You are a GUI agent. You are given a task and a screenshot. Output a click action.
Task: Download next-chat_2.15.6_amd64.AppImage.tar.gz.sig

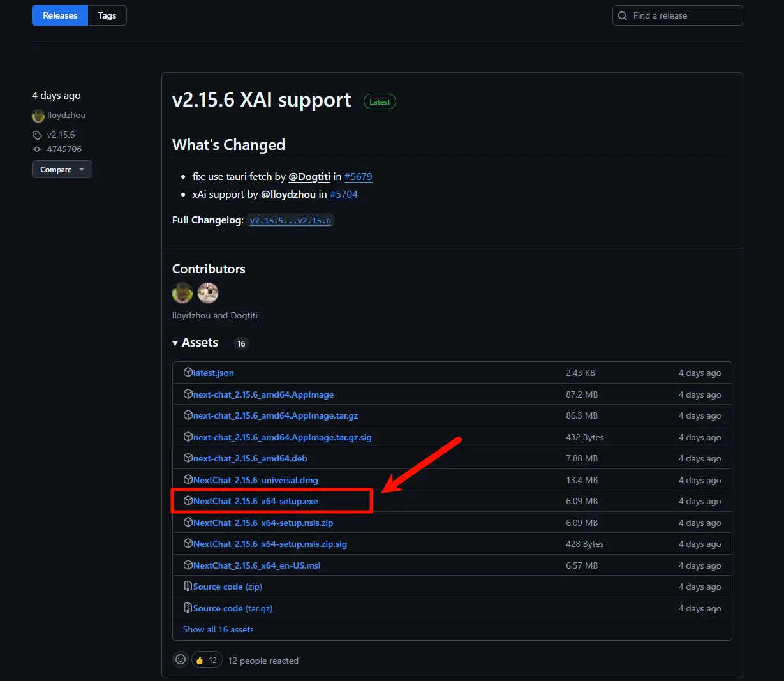pyautogui.click(x=283, y=437)
